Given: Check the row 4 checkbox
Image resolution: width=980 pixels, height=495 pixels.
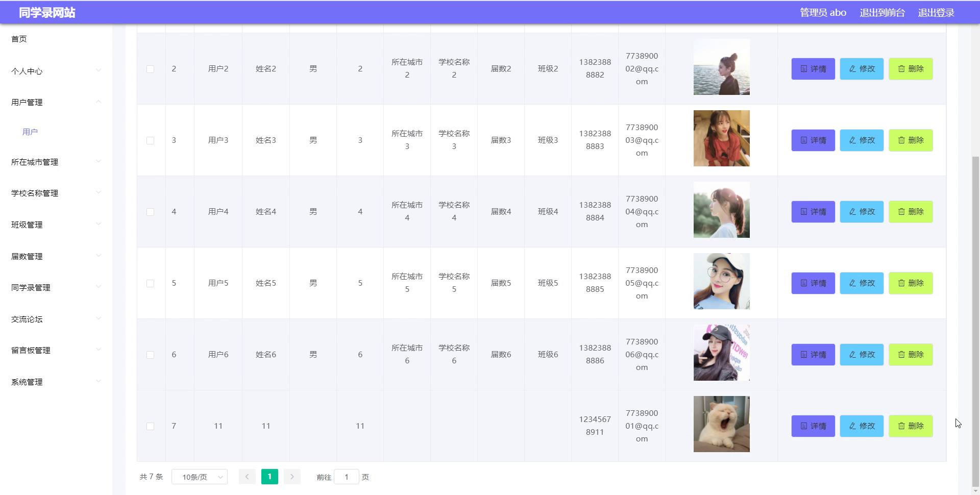Looking at the screenshot, I should (150, 212).
